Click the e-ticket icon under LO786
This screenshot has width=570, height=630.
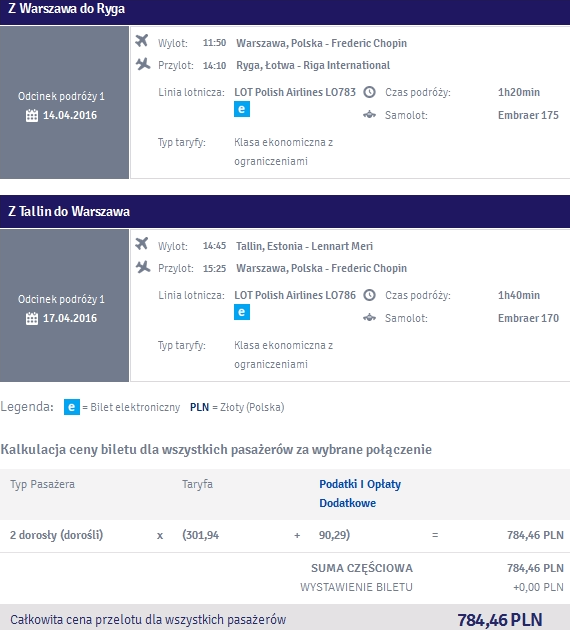pyautogui.click(x=242, y=312)
